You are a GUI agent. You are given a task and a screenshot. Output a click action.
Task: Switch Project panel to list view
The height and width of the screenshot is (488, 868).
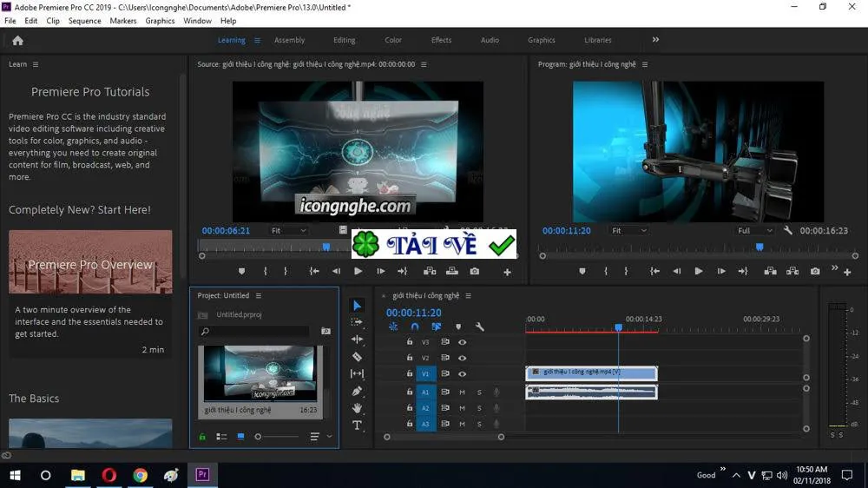[221, 437]
